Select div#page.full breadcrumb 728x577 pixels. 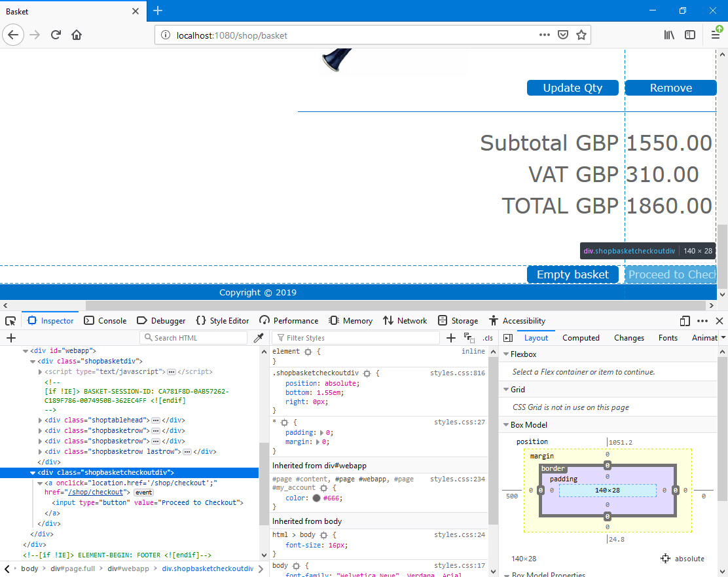click(x=73, y=568)
